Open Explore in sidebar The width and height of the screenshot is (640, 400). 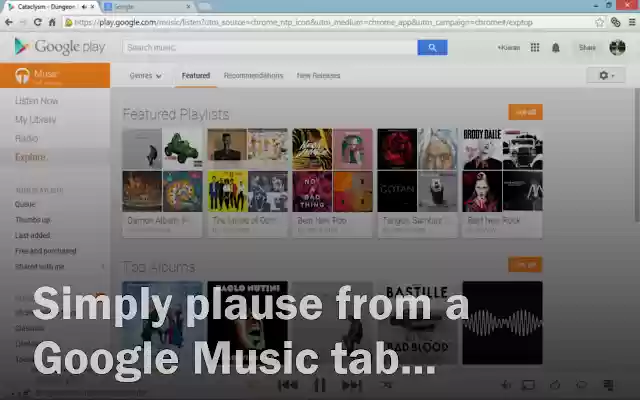[x=31, y=157]
